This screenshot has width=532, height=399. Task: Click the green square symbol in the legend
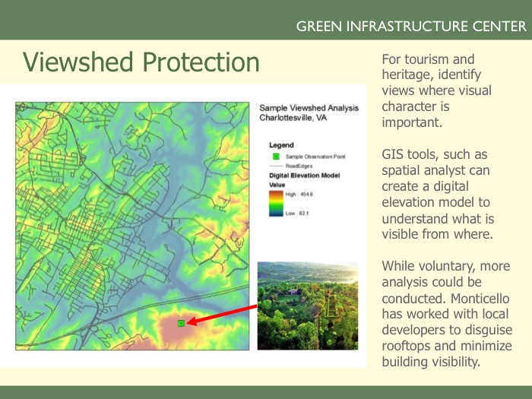coord(275,156)
